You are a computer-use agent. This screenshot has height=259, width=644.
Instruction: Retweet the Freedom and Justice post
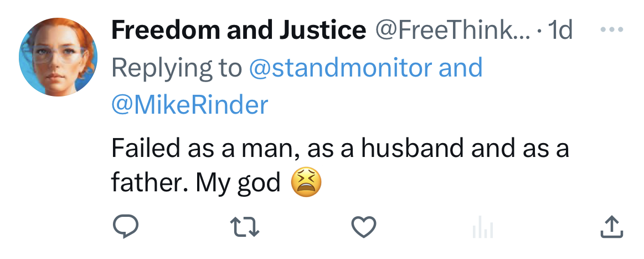click(245, 227)
